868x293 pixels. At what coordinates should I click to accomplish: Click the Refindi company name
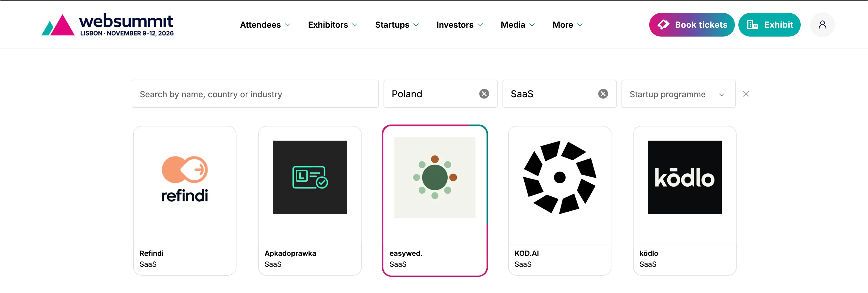pyautogui.click(x=151, y=253)
